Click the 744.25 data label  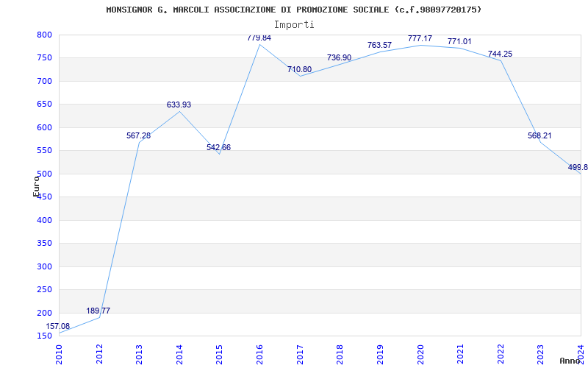(500, 54)
